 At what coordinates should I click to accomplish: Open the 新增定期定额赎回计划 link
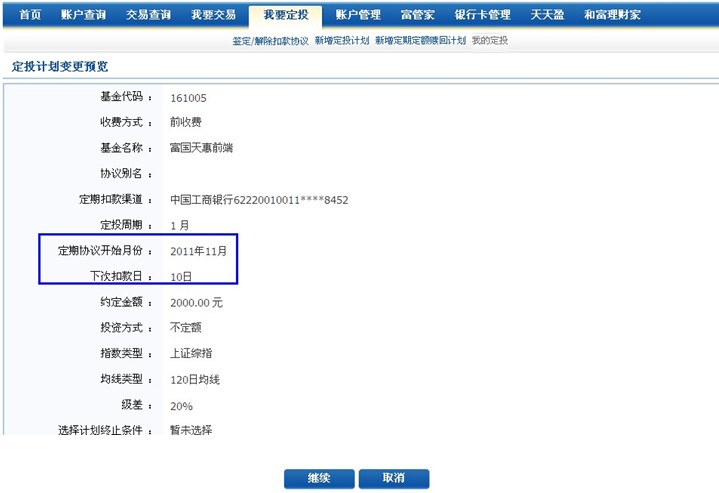pos(420,41)
